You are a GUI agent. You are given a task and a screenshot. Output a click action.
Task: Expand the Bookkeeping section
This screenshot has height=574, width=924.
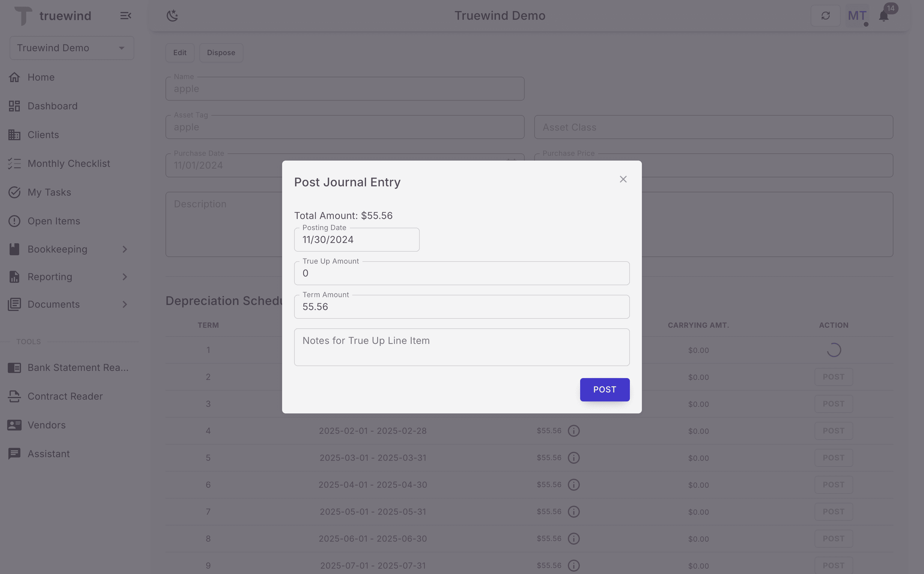click(x=125, y=249)
